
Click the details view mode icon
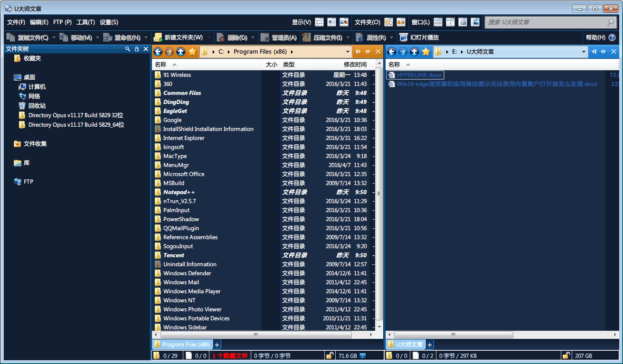pos(319,22)
